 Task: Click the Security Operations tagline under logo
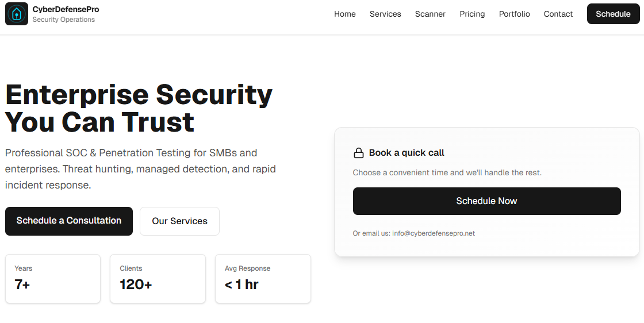[x=63, y=20]
